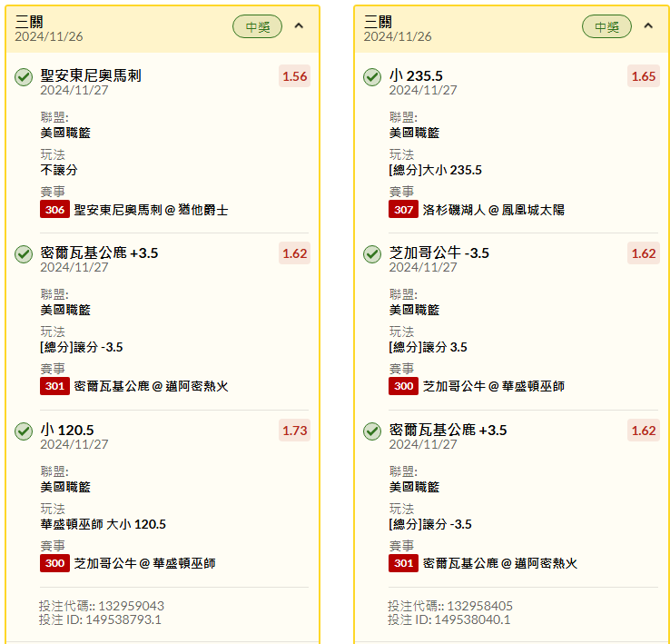The height and width of the screenshot is (644, 670).
Task: Click bet code 132959043
Action: (x=131, y=606)
